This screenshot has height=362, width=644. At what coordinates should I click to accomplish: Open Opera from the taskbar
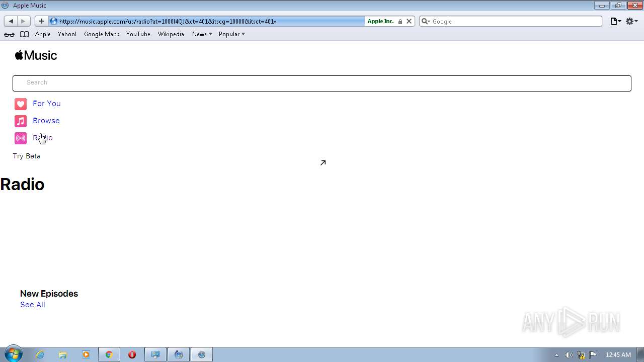click(132, 354)
